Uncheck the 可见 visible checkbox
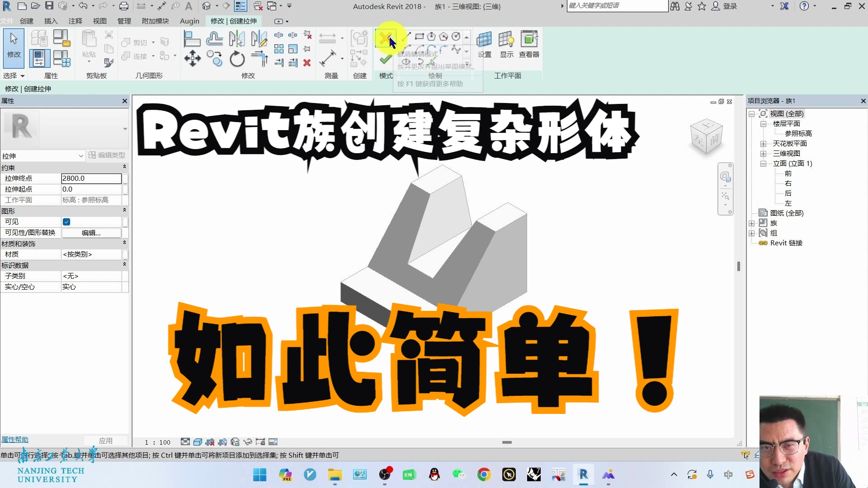 point(66,222)
